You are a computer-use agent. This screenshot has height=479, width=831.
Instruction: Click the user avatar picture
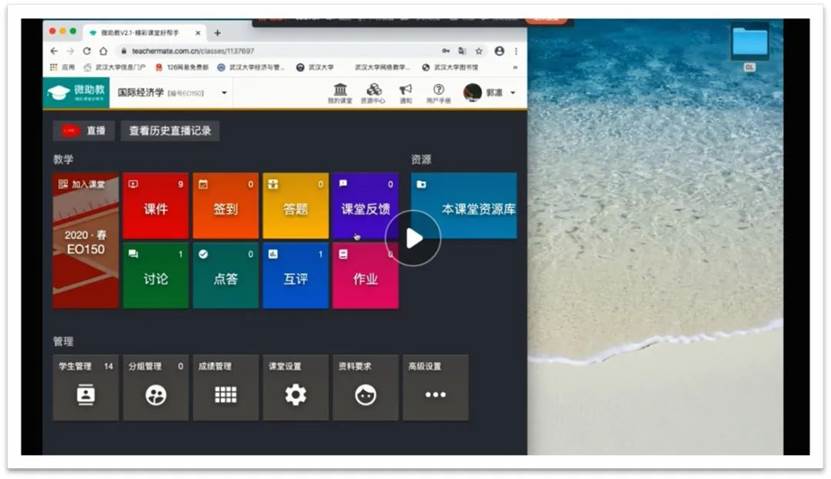(x=472, y=93)
